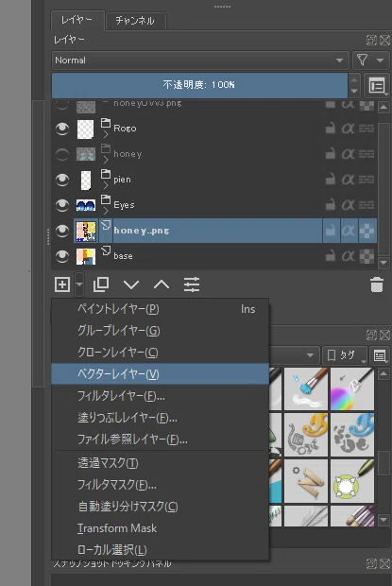Hide the base layer
Screen dimensions: 392x586
click(x=62, y=256)
